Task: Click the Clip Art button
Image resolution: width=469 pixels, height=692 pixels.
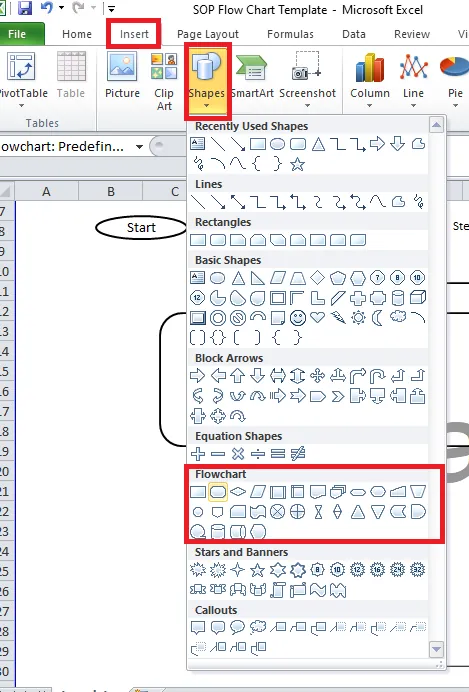Action: point(164,81)
